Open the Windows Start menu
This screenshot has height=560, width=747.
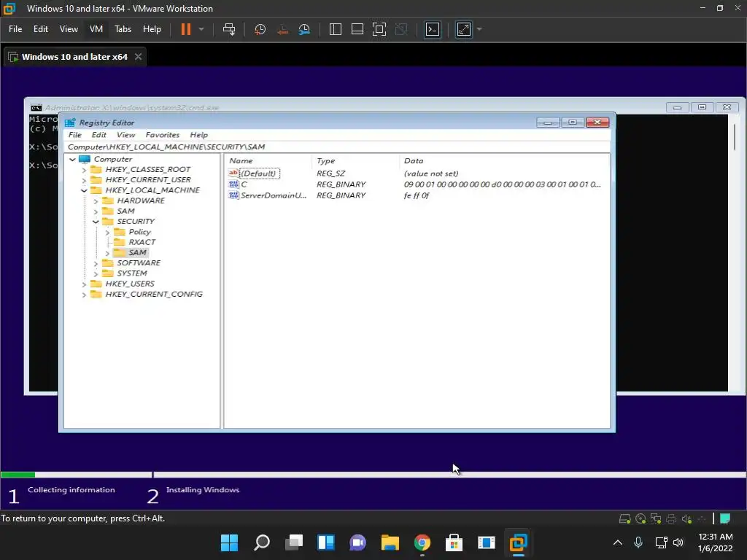[x=229, y=542]
